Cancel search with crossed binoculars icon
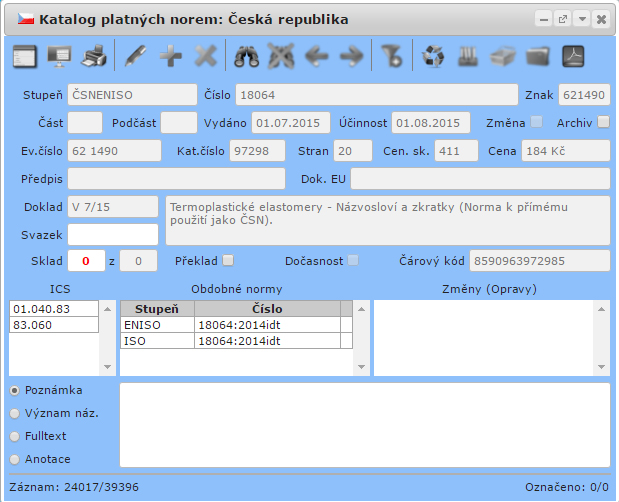Image resolution: width=619 pixels, height=502 pixels. [281, 56]
